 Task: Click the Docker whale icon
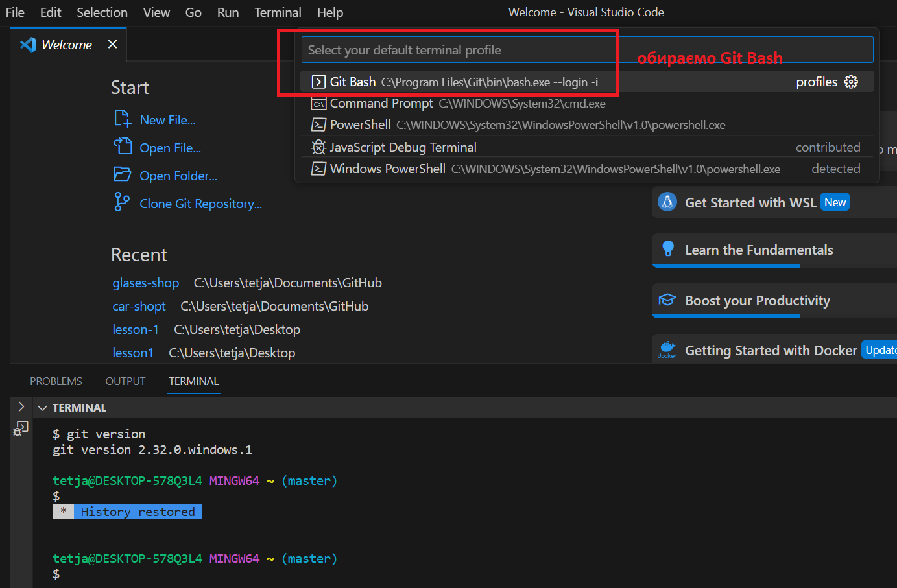(x=667, y=349)
